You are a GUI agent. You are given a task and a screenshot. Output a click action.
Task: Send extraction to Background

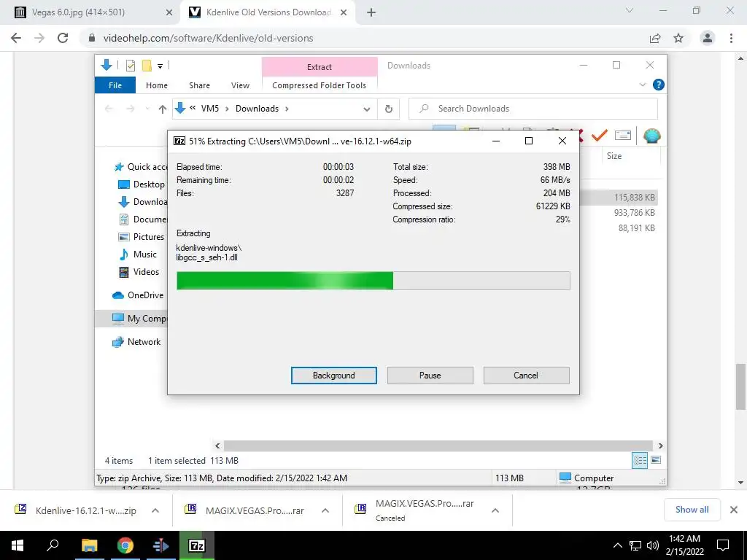pos(333,376)
